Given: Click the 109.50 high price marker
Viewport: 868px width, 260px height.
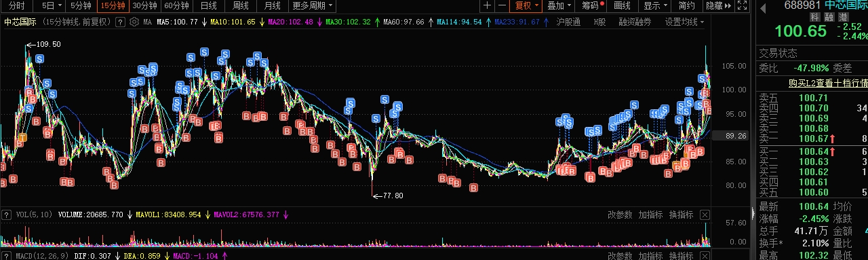Looking at the screenshot, I should point(47,44).
